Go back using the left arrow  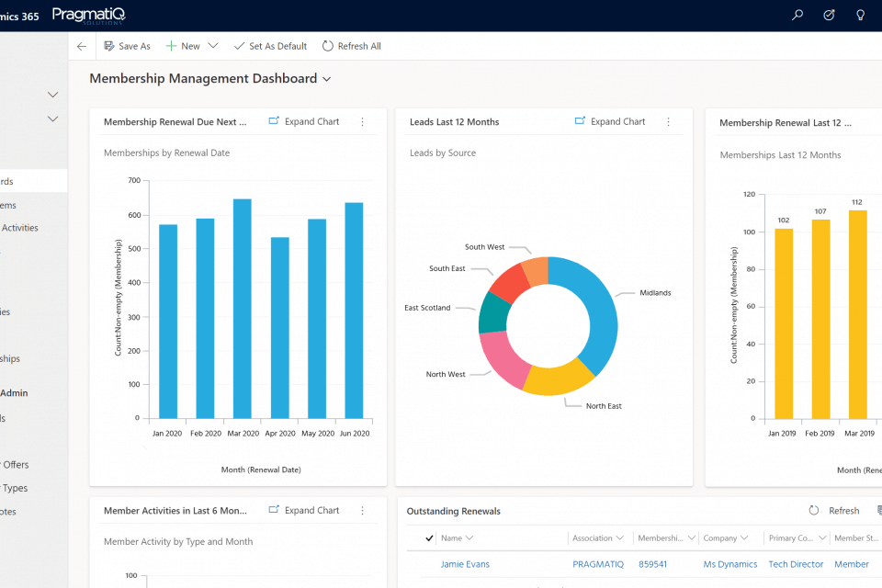pos(82,46)
